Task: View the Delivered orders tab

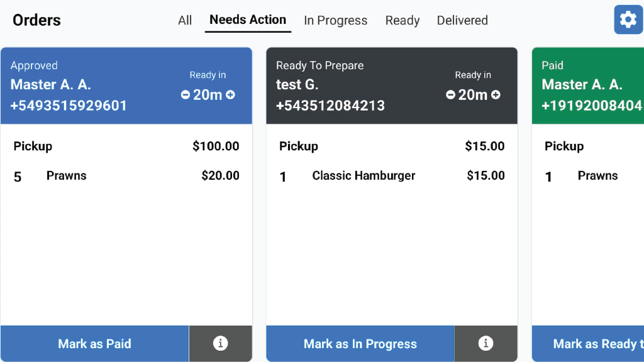Action: click(x=462, y=20)
